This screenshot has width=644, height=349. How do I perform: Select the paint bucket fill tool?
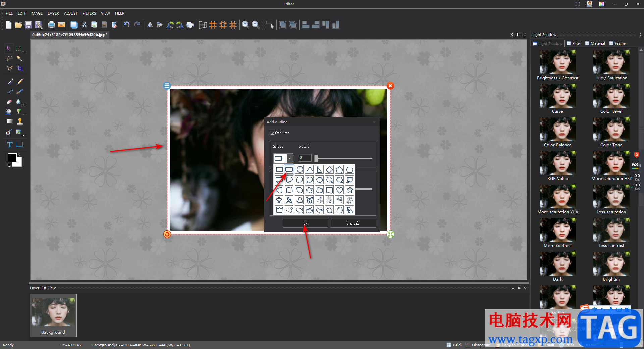(x=9, y=112)
